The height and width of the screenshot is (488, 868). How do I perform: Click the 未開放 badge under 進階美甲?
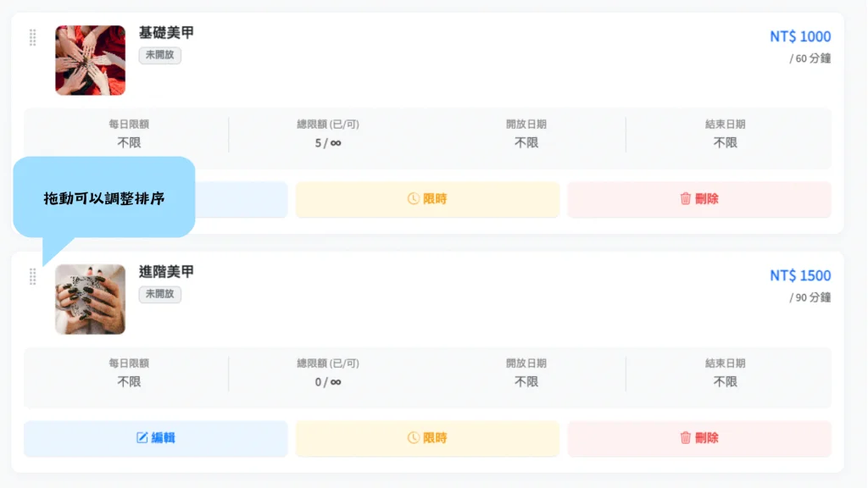tap(160, 295)
